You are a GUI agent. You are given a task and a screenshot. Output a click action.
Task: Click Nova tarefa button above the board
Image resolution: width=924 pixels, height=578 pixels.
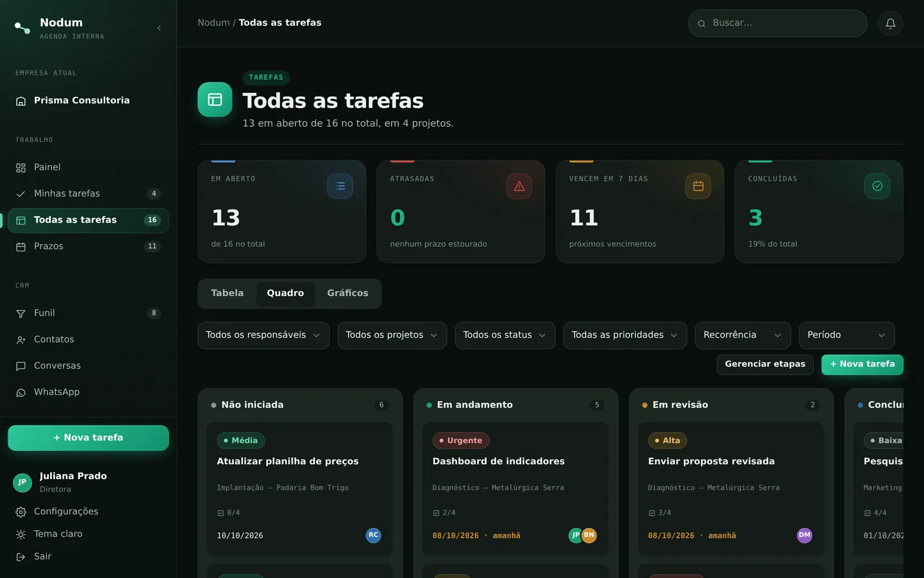[862, 364]
